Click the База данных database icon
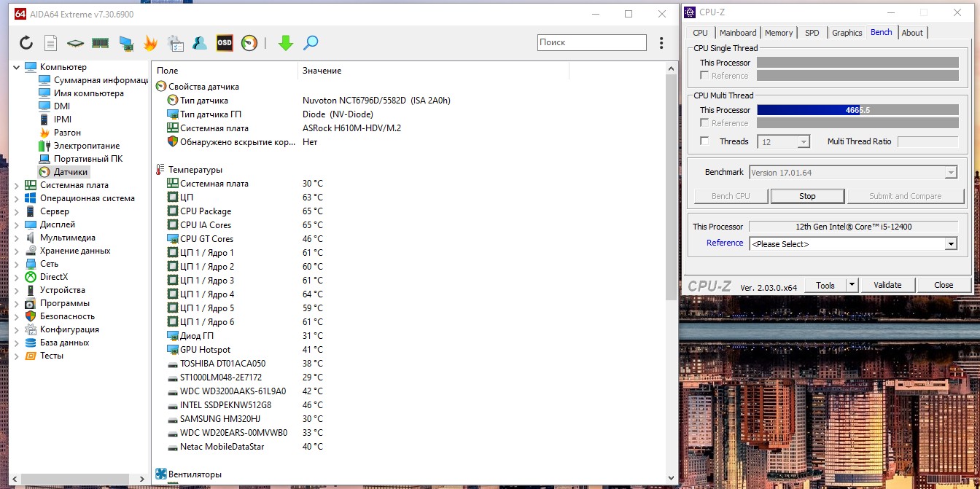Screen dimensions: 980x489 (31, 343)
